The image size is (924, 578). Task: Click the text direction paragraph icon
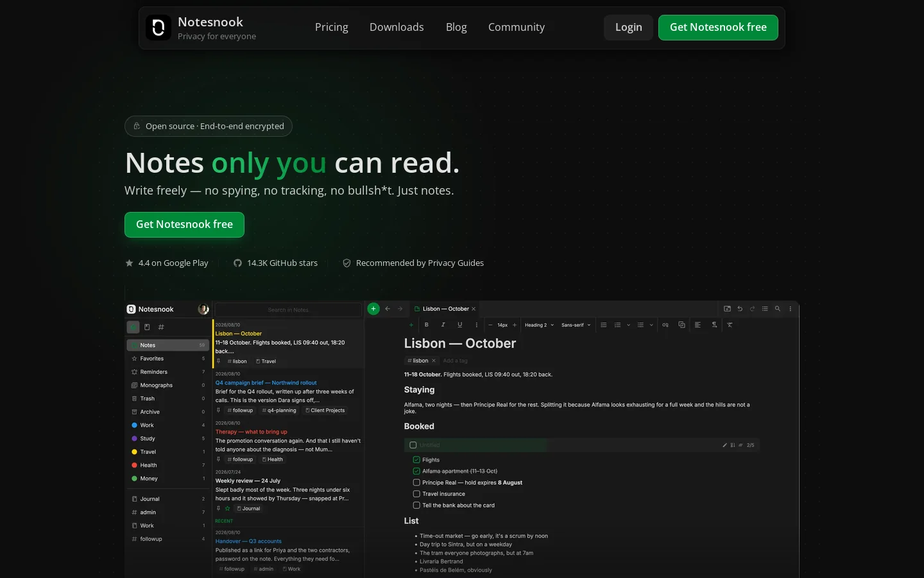[714, 325]
